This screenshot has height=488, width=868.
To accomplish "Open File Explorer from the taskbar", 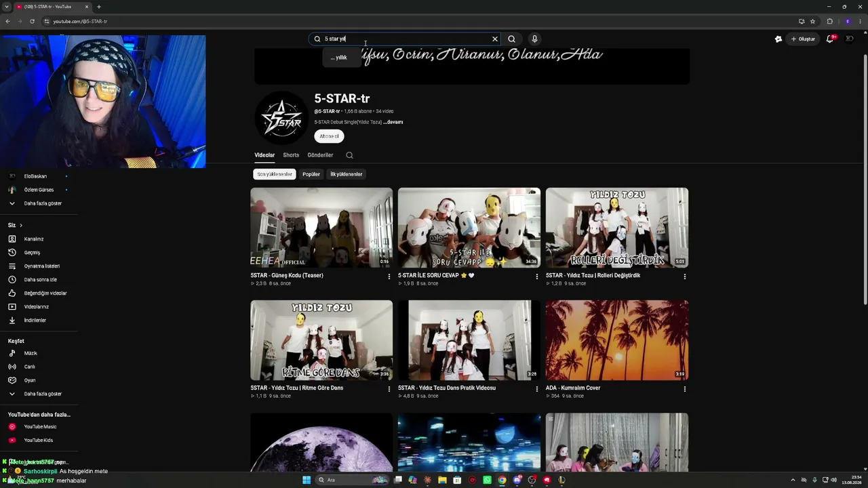I will [x=442, y=480].
